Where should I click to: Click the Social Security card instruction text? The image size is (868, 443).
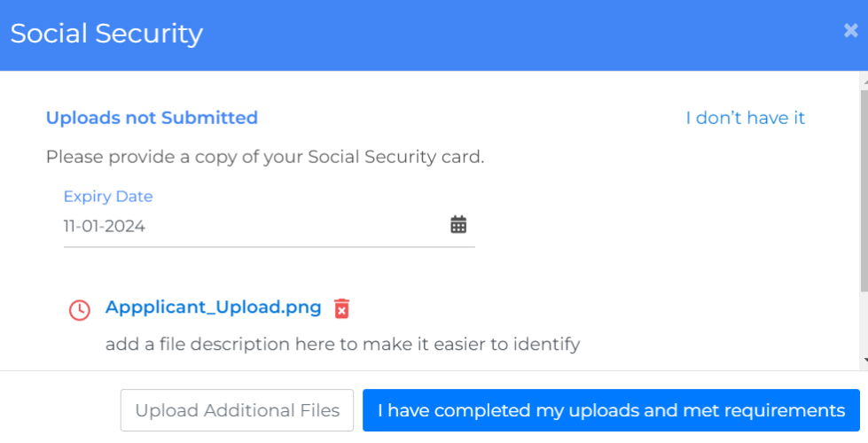265,158
